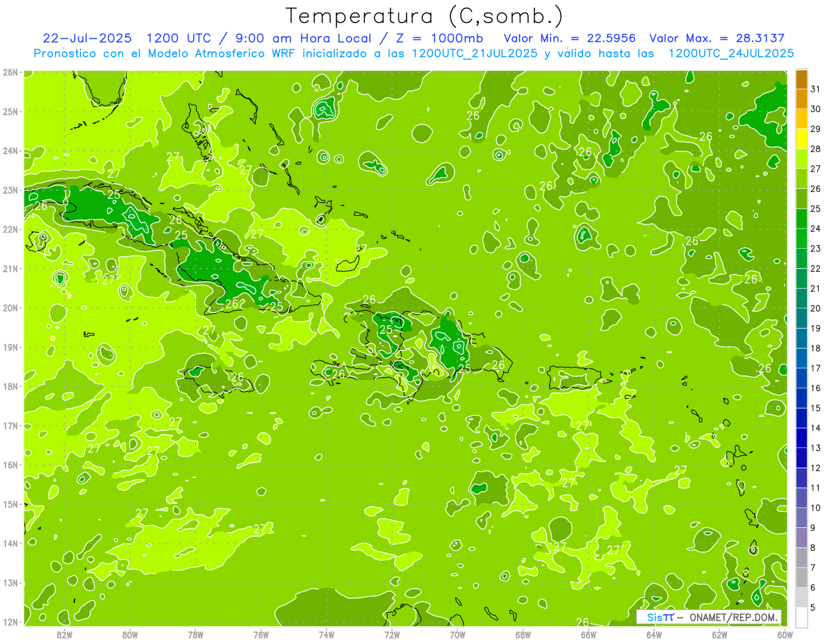834x644 pixels.
Task: Click the "SisPI" logo text
Action: coord(660,617)
